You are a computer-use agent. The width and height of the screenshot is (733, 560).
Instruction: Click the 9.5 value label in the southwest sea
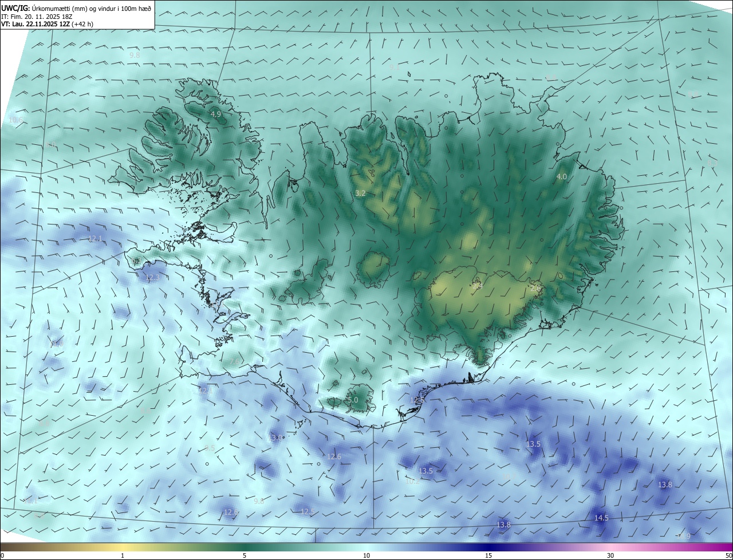(210, 448)
